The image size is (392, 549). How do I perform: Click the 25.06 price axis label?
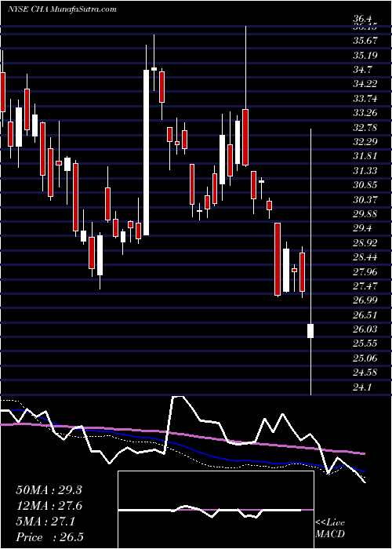[x=365, y=358]
